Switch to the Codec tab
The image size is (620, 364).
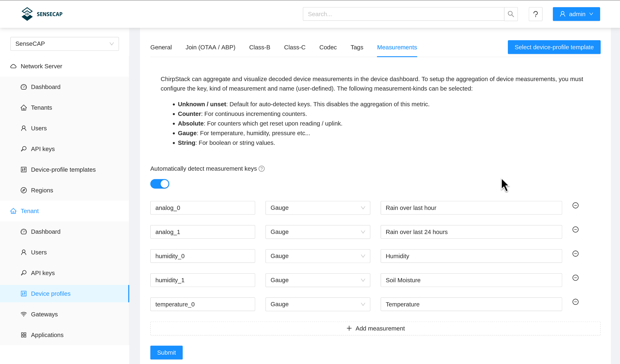[328, 47]
